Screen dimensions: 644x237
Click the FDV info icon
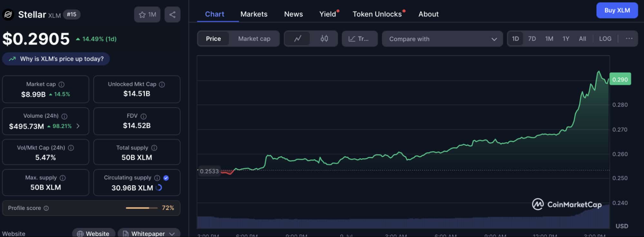(144, 116)
